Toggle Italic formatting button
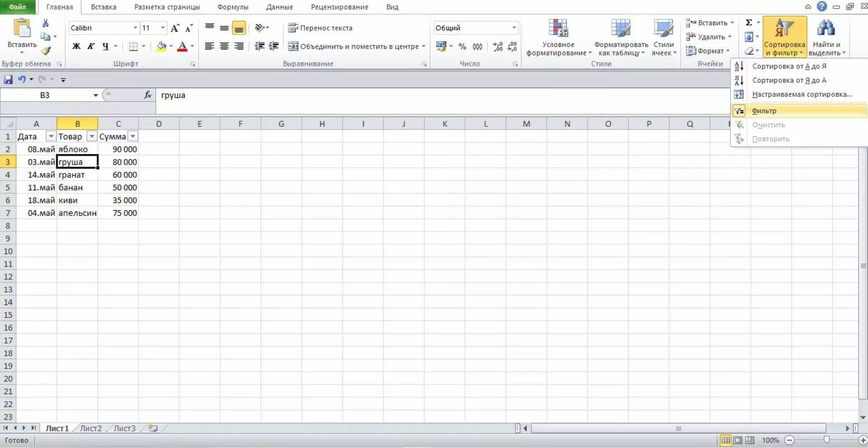868x448 pixels. tap(91, 46)
